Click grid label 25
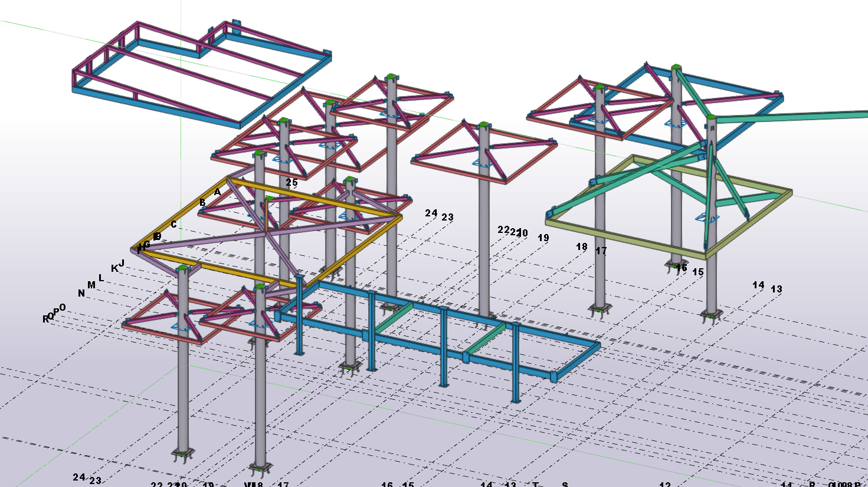Screen dimensions: 868x487 tap(291, 183)
